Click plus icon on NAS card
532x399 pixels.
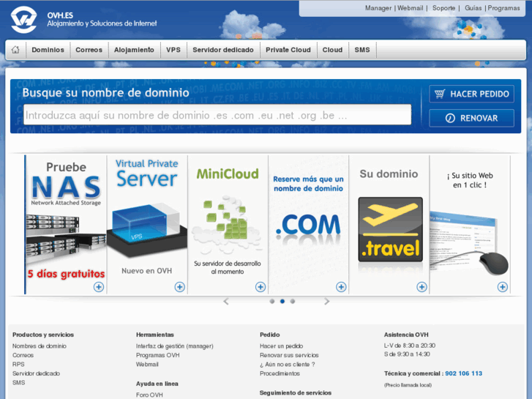(x=99, y=287)
